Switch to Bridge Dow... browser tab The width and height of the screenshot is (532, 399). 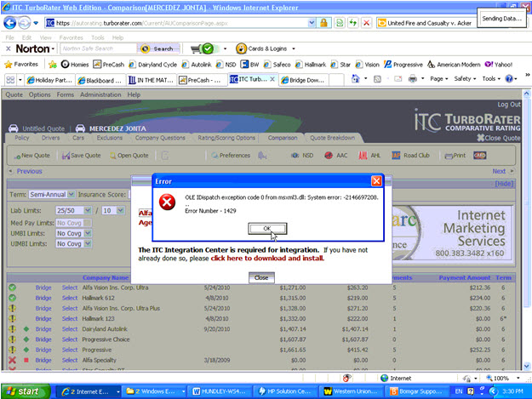click(303, 80)
